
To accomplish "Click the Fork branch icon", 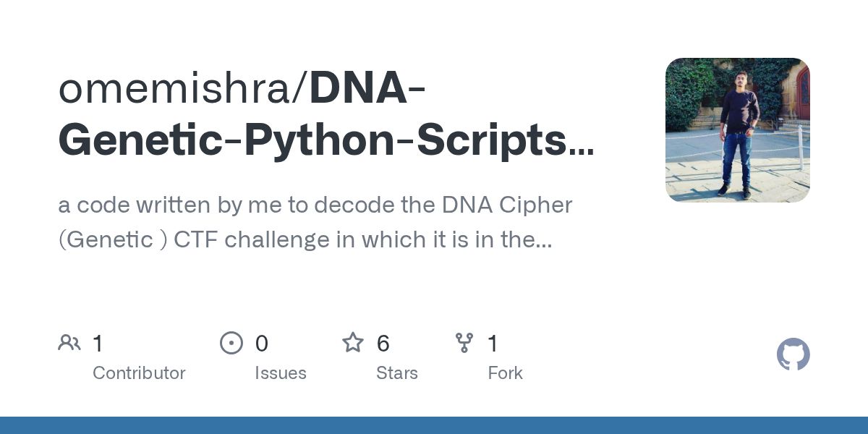I will (x=464, y=343).
